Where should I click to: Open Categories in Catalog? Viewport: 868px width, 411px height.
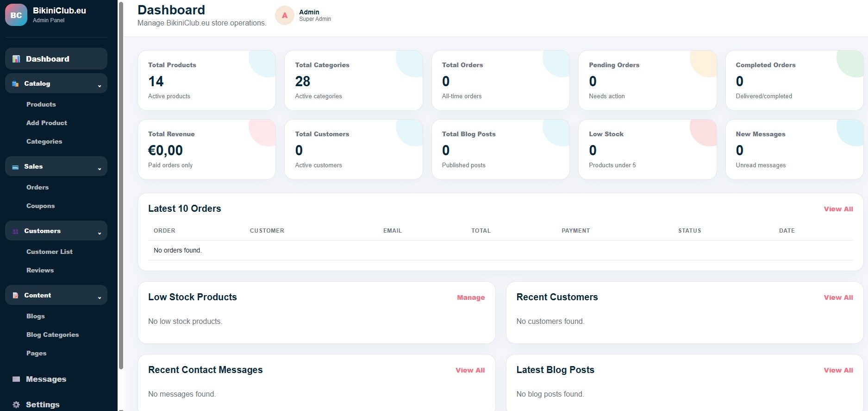click(x=44, y=141)
